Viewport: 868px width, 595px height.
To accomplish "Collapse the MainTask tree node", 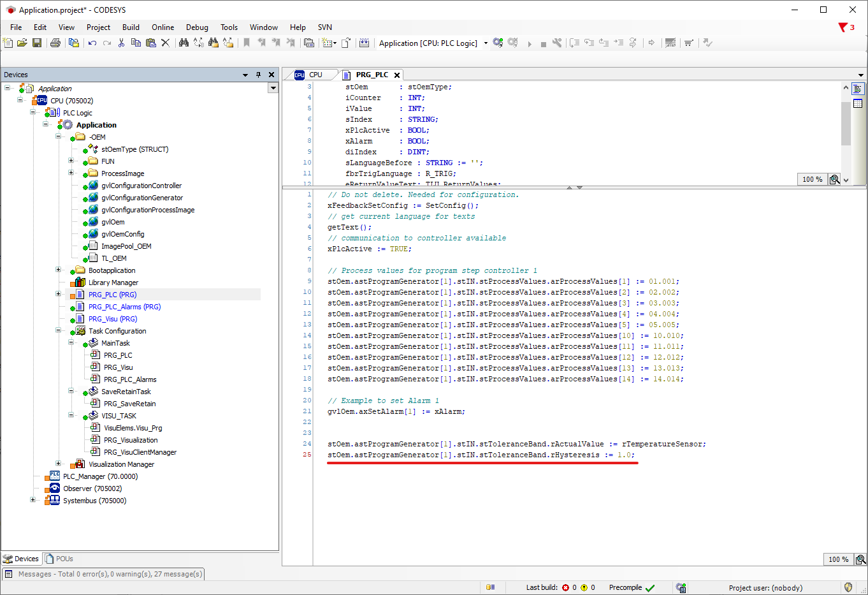I will click(71, 343).
